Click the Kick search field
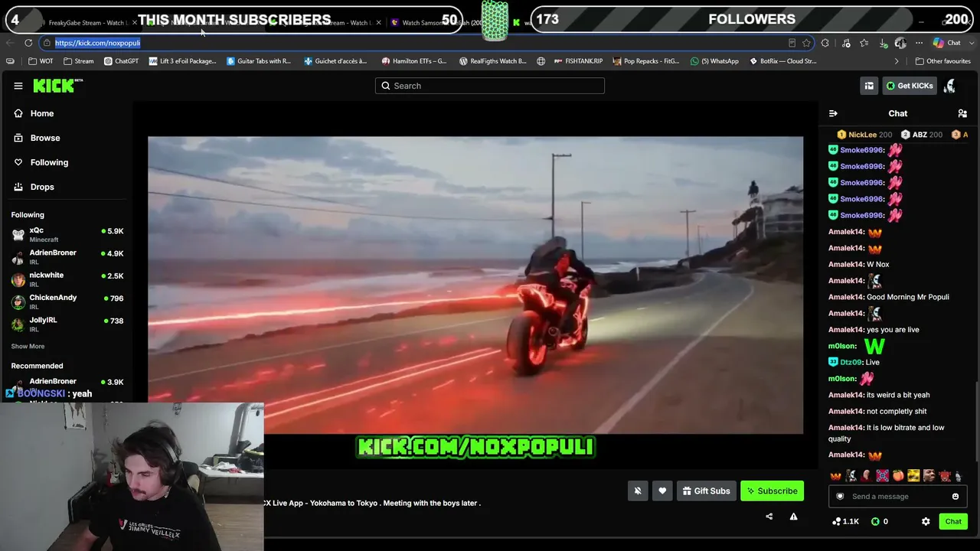The height and width of the screenshot is (551, 980). coord(490,86)
